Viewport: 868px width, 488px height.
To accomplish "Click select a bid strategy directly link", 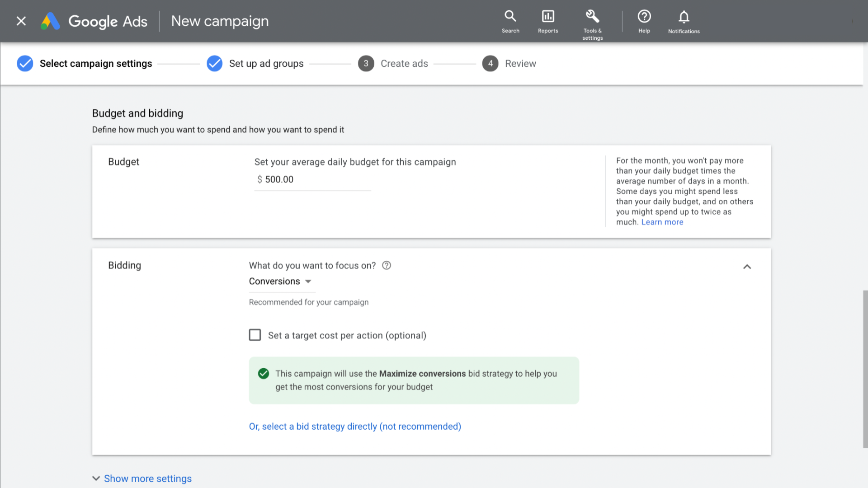I will click(355, 427).
